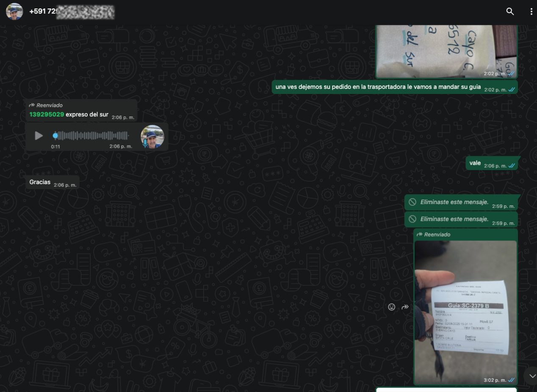Click the "Reenviado" label above the receipt photo
The image size is (537, 392).
point(437,235)
